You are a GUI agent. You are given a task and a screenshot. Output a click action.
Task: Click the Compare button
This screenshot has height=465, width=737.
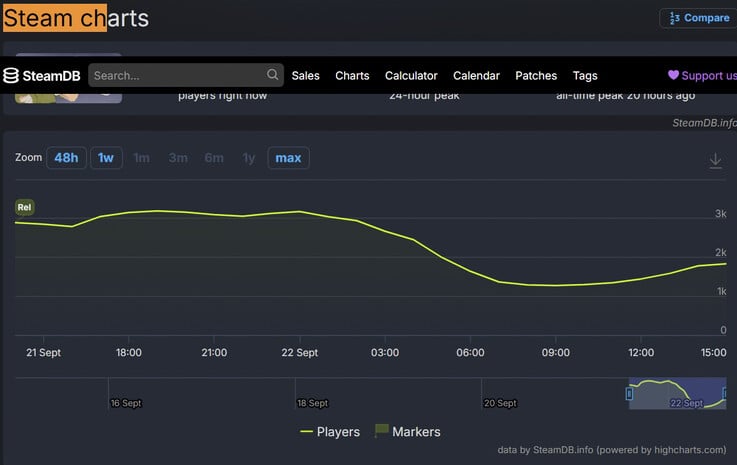(699, 18)
